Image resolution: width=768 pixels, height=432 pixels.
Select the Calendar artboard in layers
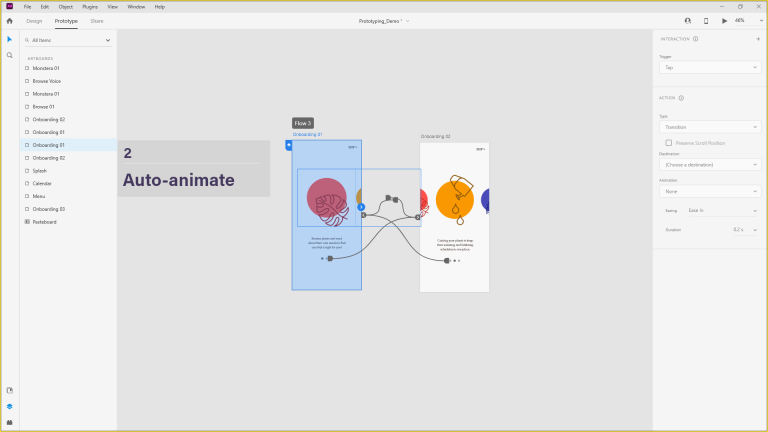click(42, 184)
